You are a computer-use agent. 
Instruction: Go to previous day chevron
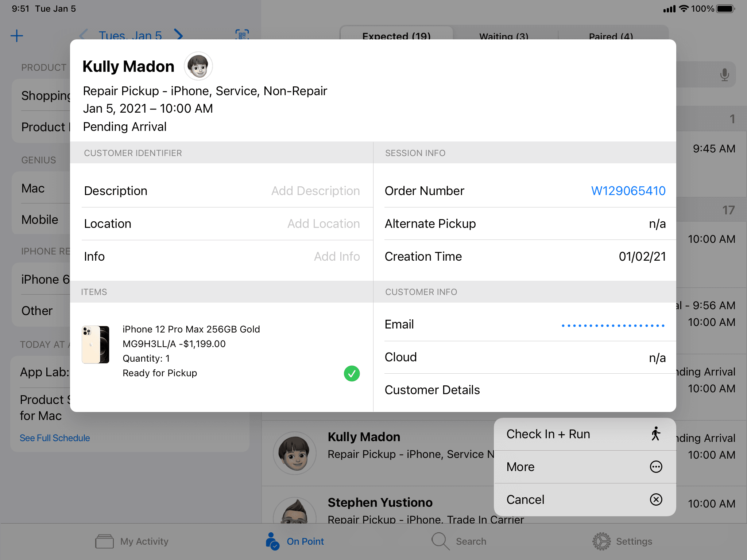tap(84, 35)
